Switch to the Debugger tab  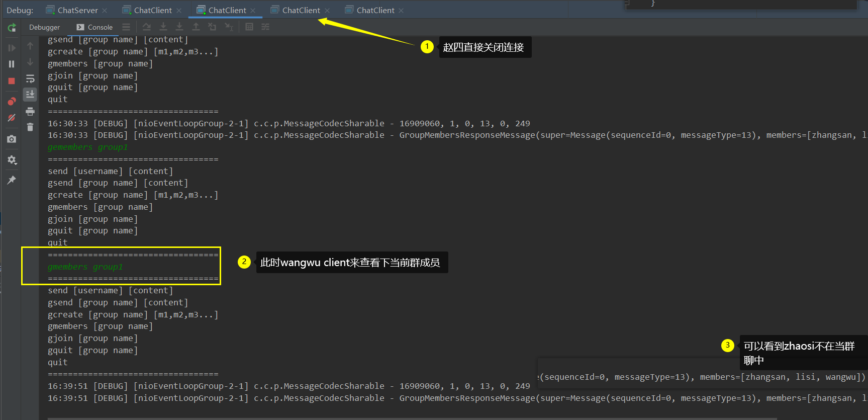44,27
